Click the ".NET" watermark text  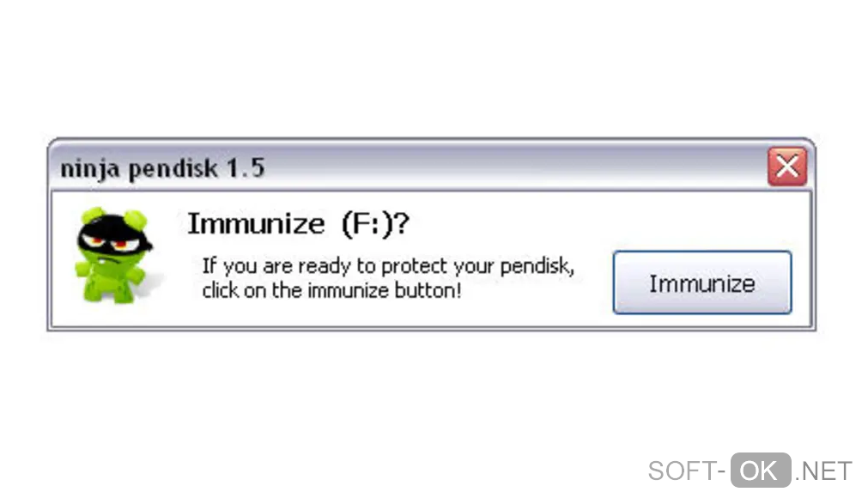pos(823,471)
